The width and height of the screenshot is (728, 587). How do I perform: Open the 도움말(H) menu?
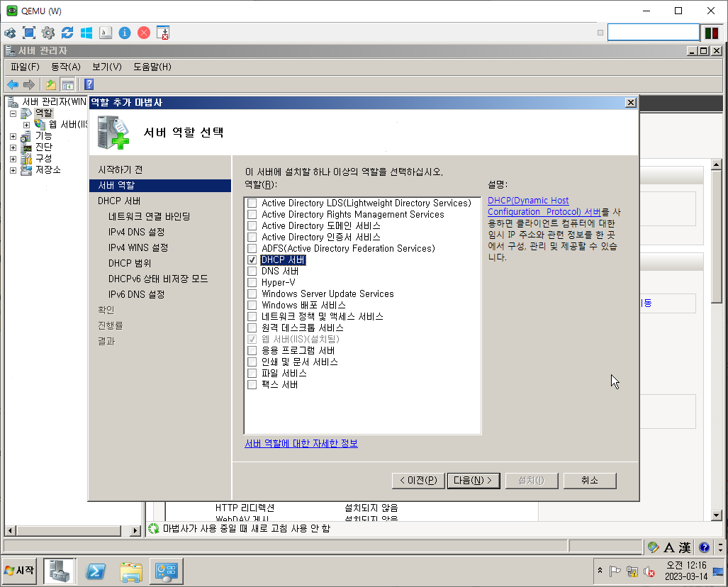click(152, 67)
